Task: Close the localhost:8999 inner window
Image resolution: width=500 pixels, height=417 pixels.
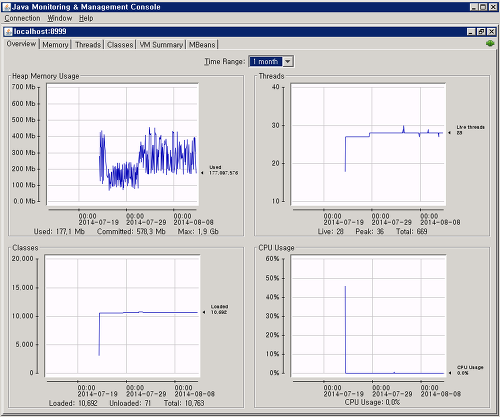Action: tap(491, 32)
